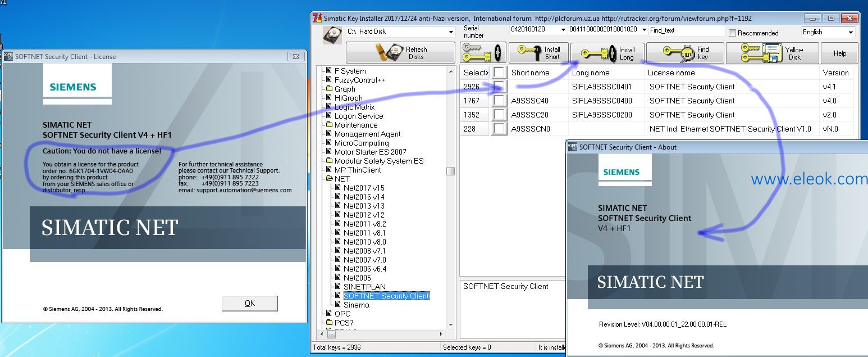Click Install Short key button
868x357 pixels.
click(x=539, y=53)
